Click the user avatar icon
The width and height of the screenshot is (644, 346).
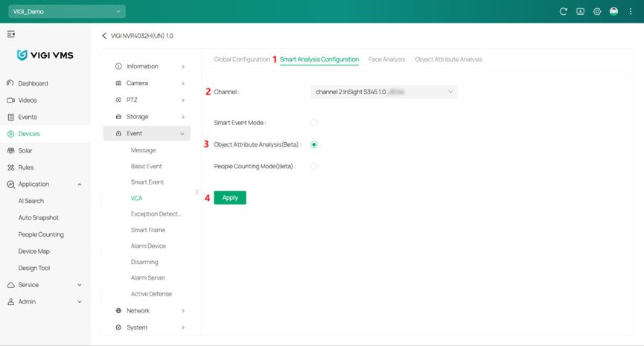[613, 12]
